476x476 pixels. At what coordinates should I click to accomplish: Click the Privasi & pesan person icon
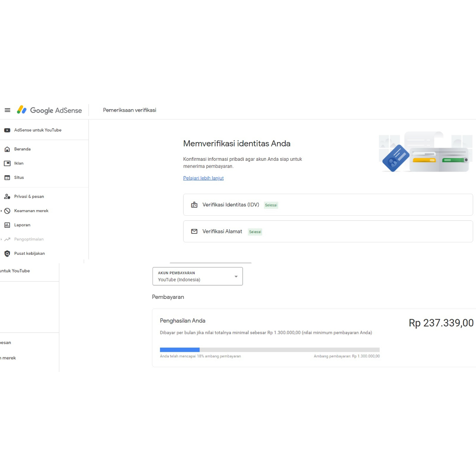point(7,197)
